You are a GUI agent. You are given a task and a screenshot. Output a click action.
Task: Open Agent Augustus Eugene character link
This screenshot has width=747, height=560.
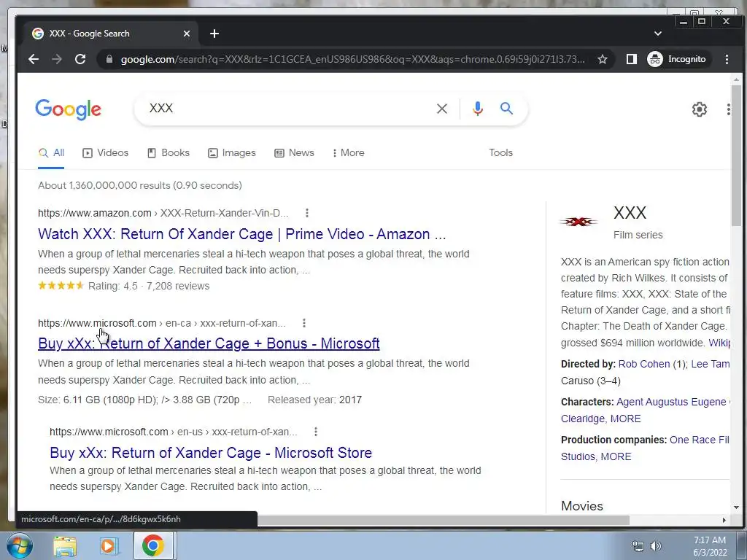coord(671,402)
